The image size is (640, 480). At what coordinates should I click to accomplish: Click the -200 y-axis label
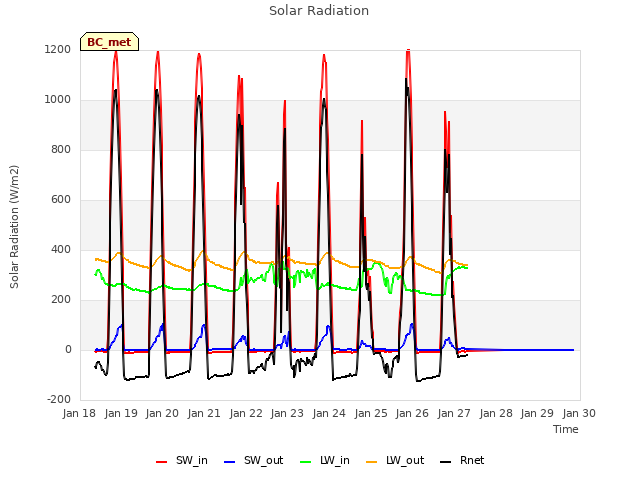click(59, 399)
